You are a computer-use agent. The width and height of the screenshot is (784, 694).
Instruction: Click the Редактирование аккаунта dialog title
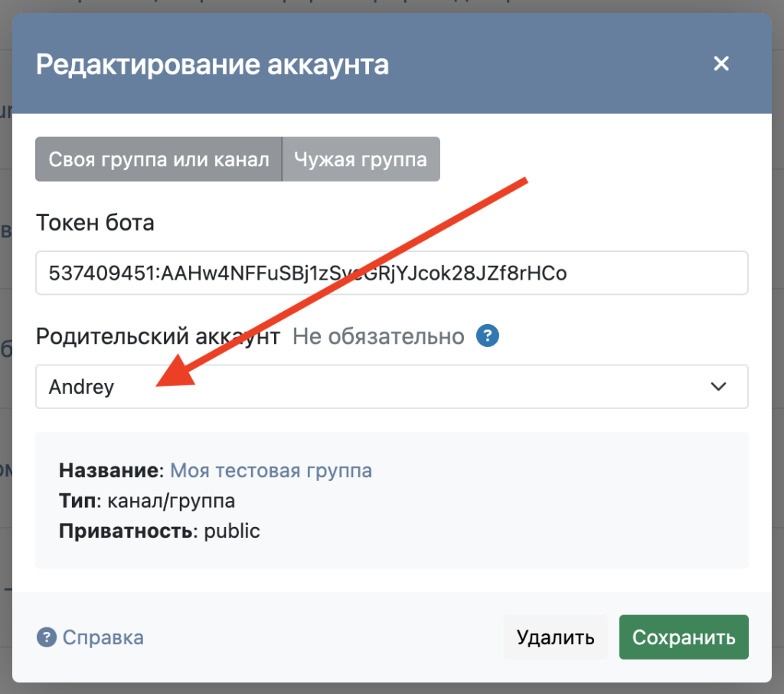212,64
